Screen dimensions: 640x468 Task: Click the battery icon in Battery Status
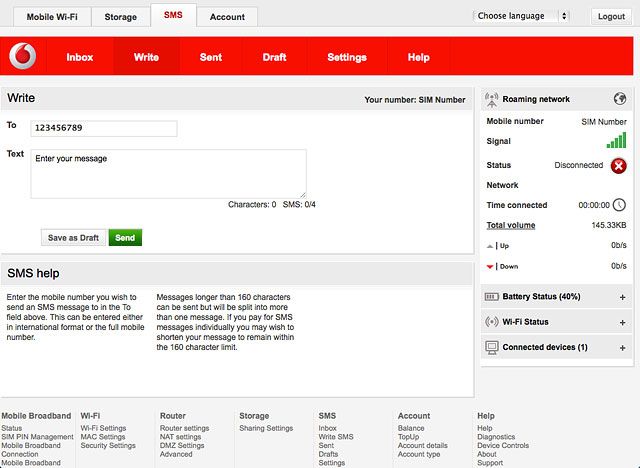(x=491, y=297)
